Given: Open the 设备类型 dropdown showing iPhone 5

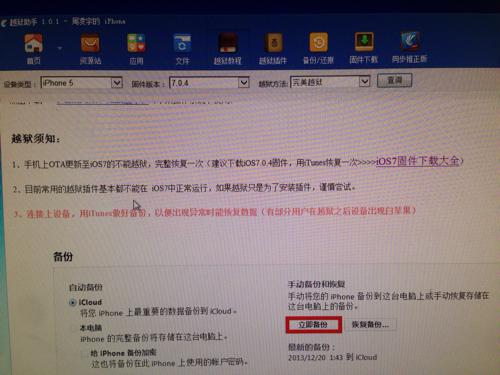Looking at the screenshot, I should (x=81, y=83).
